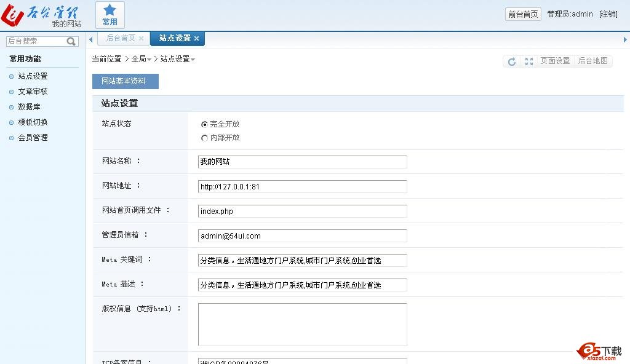Click the 注销 logout link
Viewport: 630px width, 364px height.
point(608,14)
